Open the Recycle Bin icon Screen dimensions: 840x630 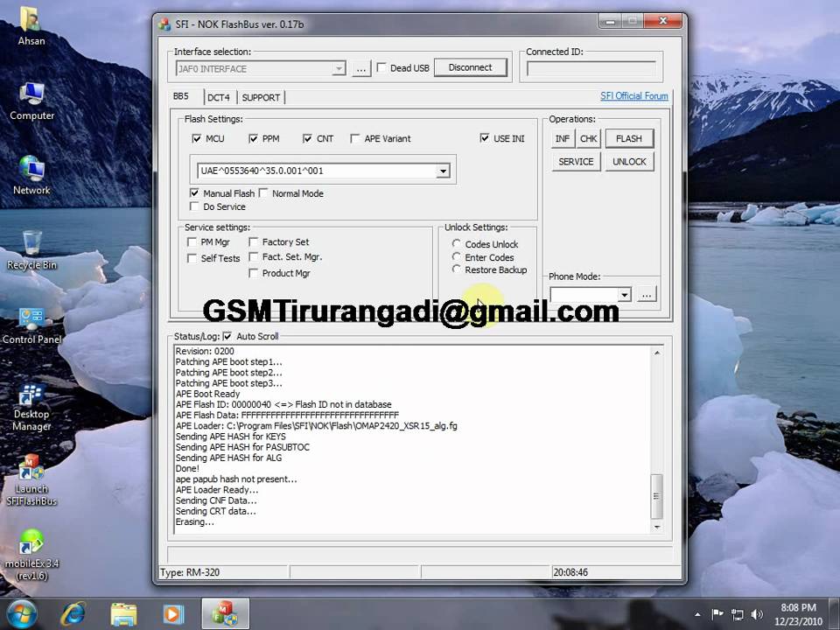coord(31,249)
